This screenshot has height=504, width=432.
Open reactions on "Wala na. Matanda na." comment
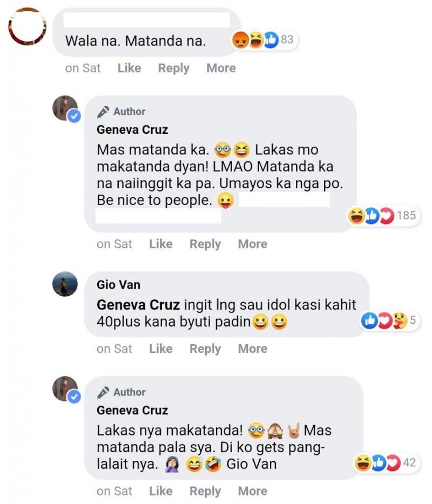click(x=262, y=39)
